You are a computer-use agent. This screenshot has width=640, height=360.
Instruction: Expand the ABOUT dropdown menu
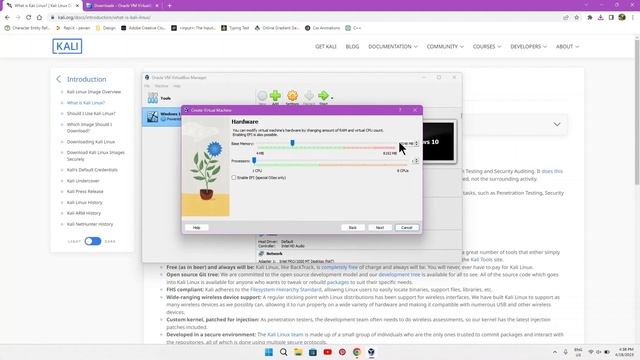pyautogui.click(x=567, y=47)
